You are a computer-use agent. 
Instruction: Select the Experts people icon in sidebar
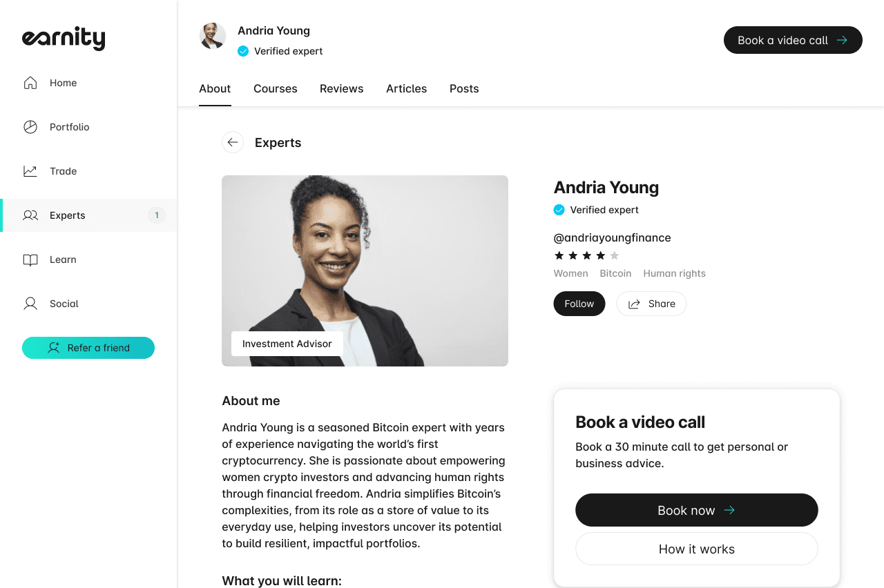pos(30,215)
